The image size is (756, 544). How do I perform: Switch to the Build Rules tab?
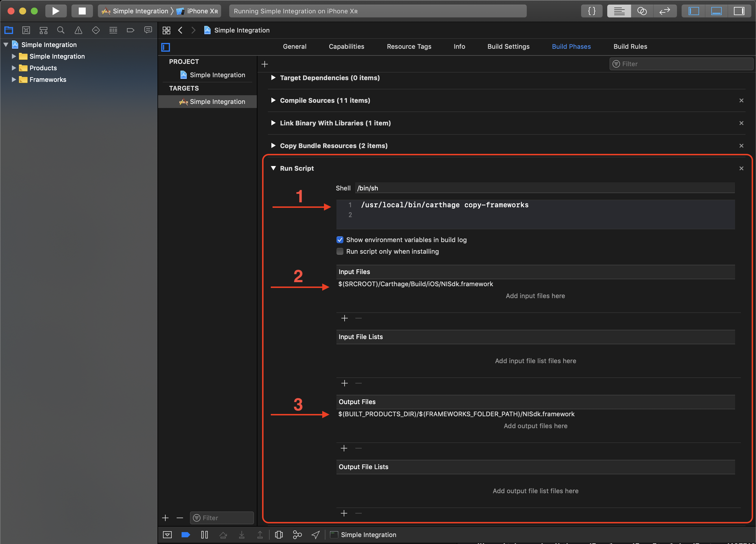(630, 47)
